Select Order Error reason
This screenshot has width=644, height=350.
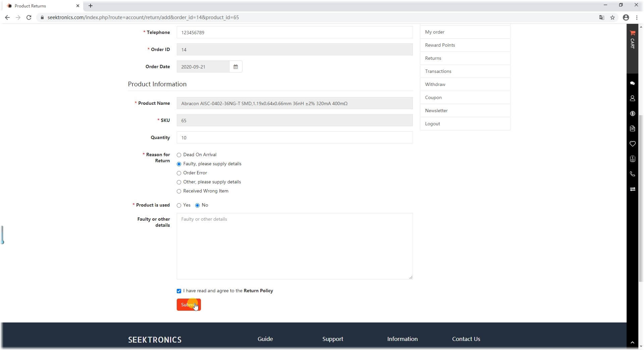(x=179, y=173)
